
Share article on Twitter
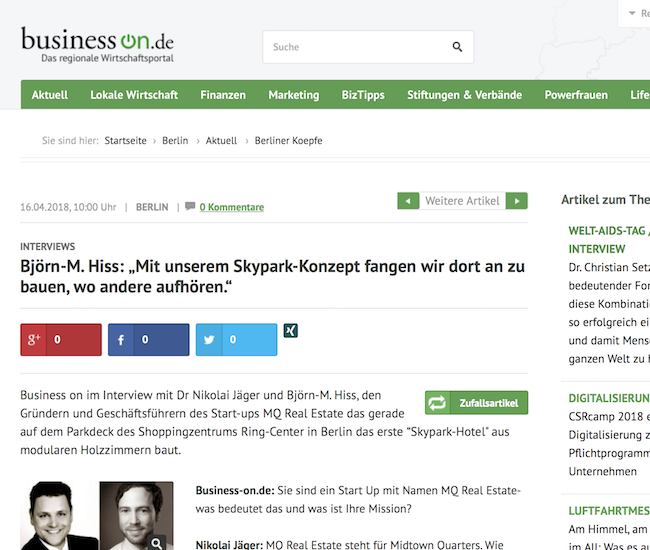point(237,340)
